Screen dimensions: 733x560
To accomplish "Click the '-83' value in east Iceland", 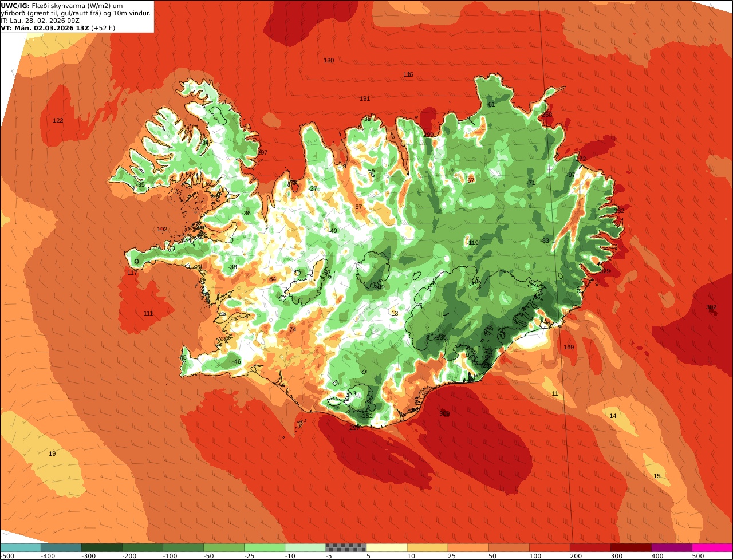I will pyautogui.click(x=545, y=241).
